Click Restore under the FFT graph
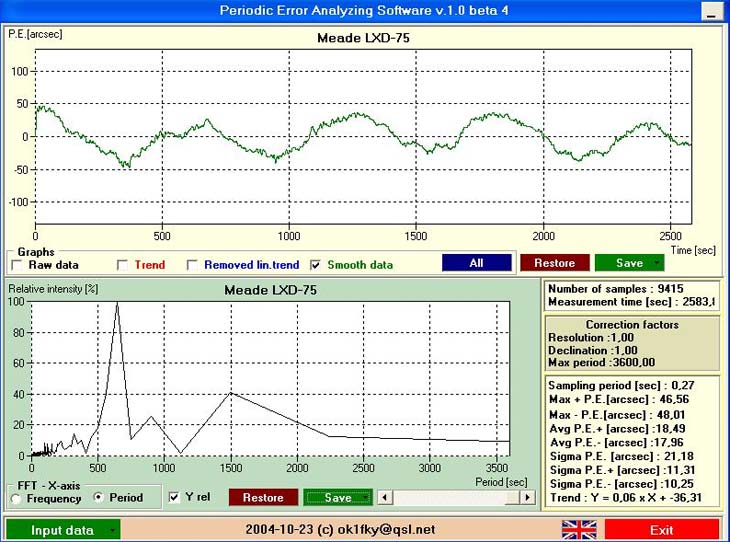 tap(263, 497)
